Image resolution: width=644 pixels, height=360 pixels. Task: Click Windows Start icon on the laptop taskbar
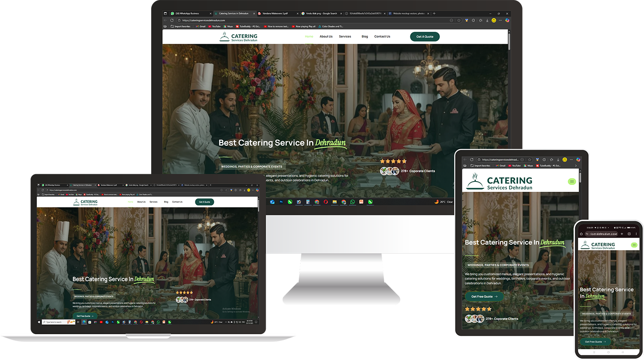point(39,322)
